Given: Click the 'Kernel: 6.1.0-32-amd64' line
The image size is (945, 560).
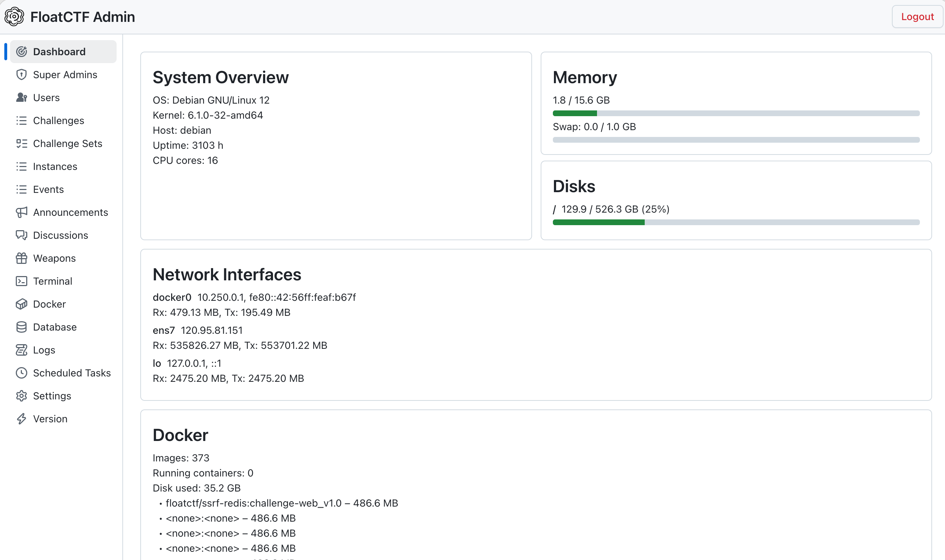Looking at the screenshot, I should (208, 115).
